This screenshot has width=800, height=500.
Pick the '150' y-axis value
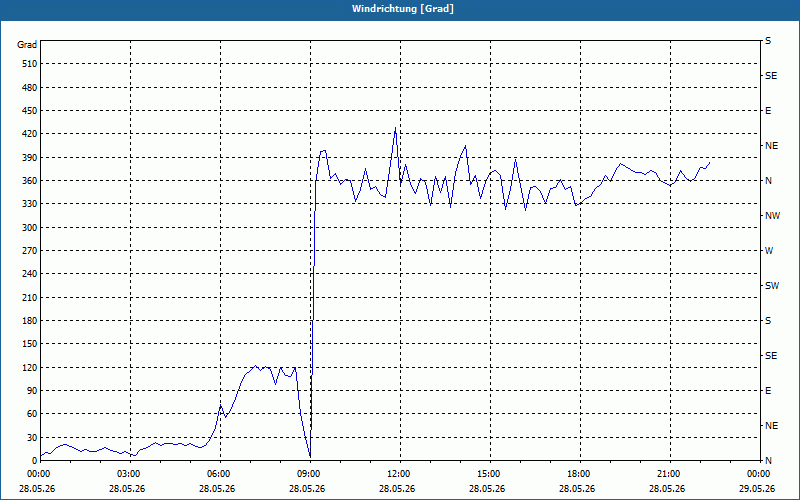click(x=30, y=344)
